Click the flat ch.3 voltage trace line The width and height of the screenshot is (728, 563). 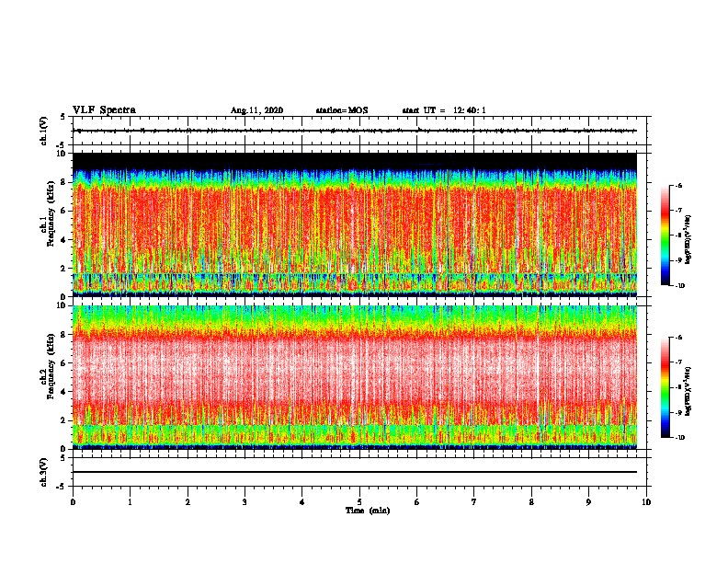pyautogui.click(x=355, y=472)
